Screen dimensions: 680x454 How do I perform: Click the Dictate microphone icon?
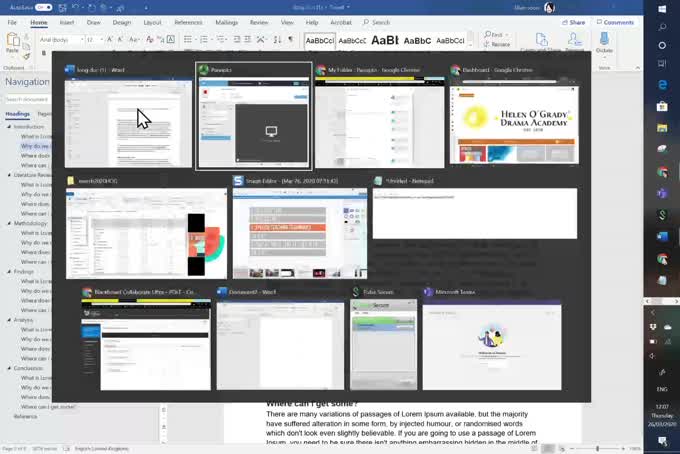point(604,42)
